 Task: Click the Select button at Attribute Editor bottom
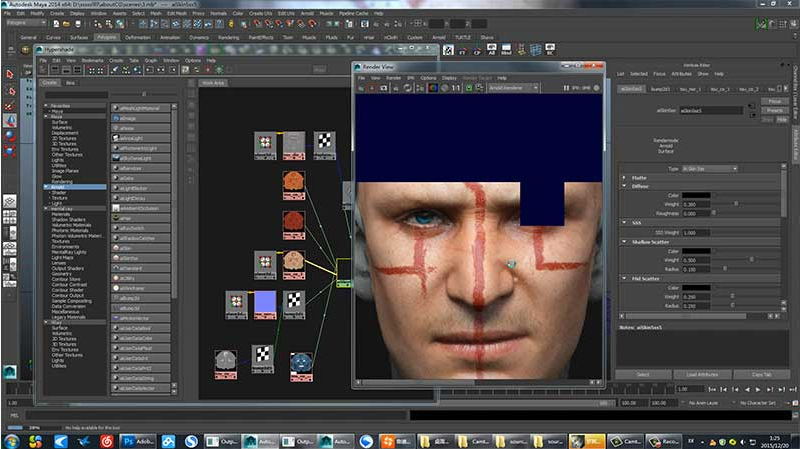[643, 375]
